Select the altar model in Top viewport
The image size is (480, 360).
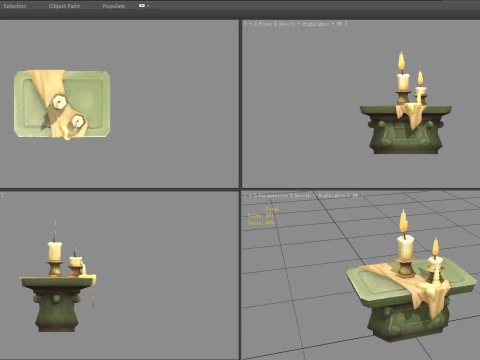click(62, 104)
